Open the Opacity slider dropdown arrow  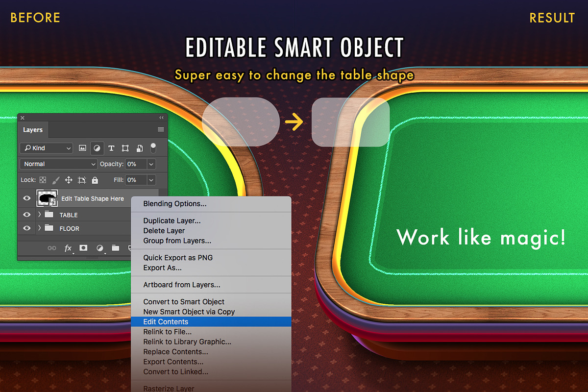[151, 164]
